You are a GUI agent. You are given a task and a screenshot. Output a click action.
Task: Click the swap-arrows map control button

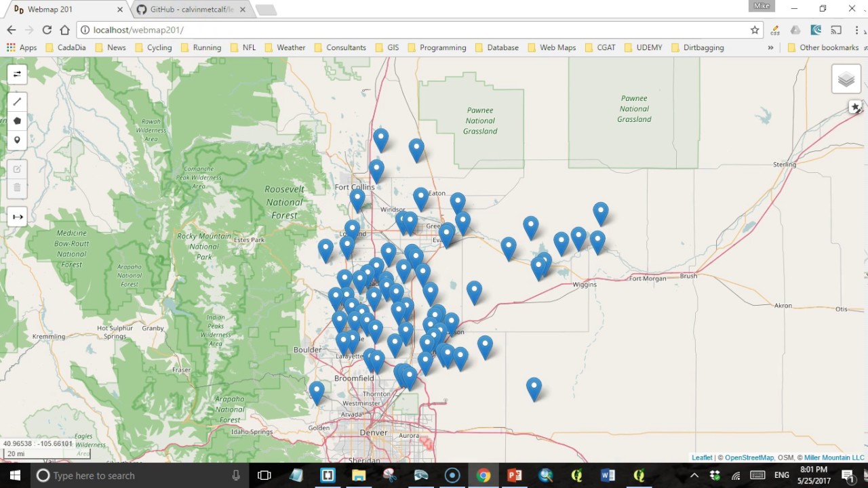(x=17, y=74)
